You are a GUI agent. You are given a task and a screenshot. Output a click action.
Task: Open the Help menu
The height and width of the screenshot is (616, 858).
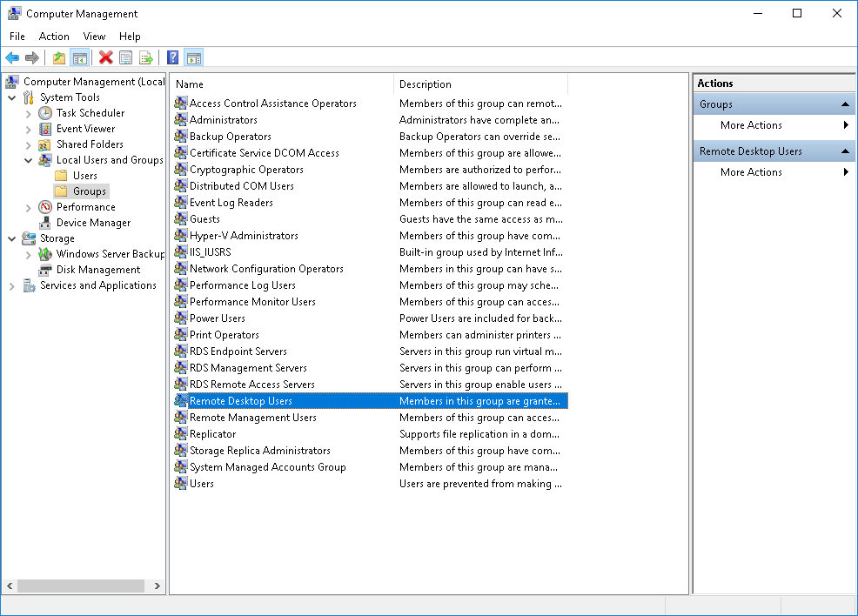pos(130,36)
